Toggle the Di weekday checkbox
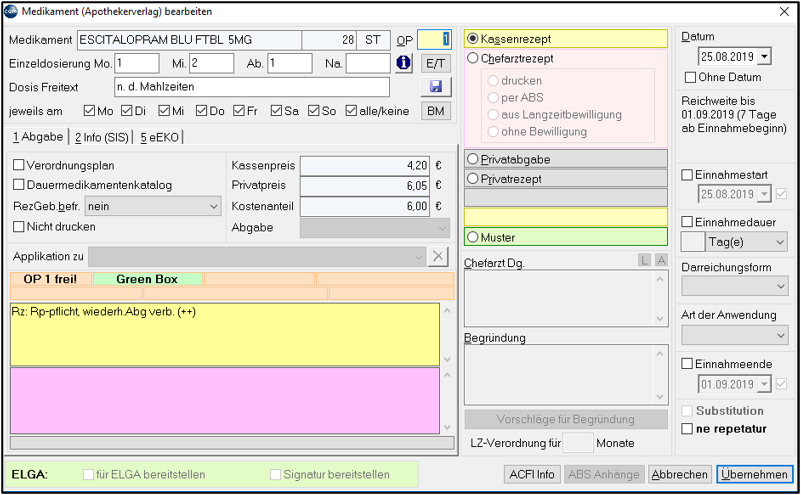This screenshot has width=801, height=495. point(127,111)
